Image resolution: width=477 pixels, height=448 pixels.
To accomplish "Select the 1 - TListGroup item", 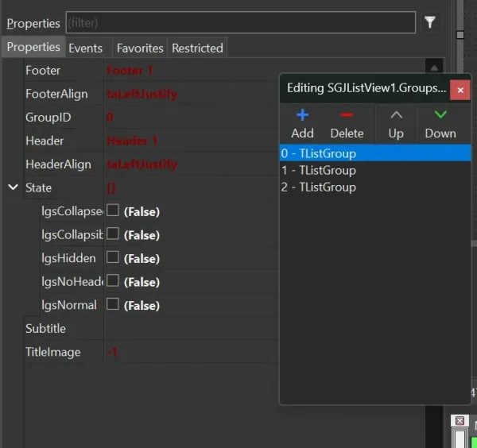I will coord(375,170).
